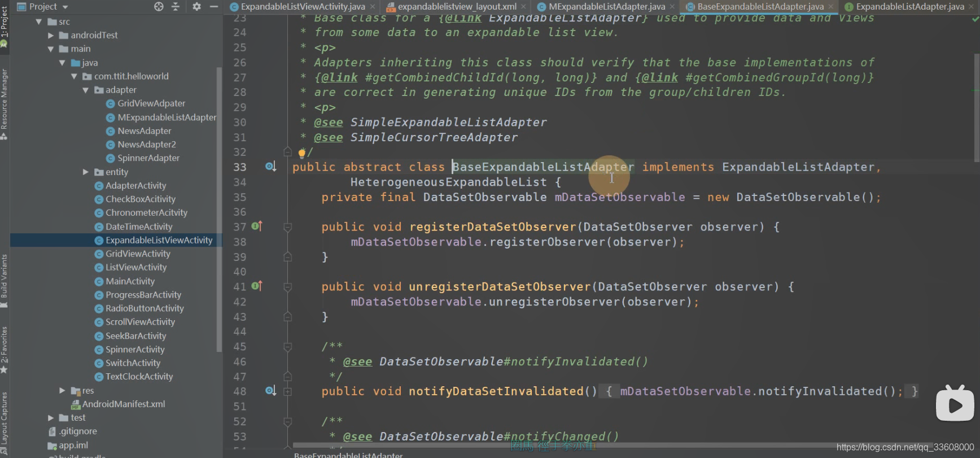
Task: Expand the res folder
Action: tap(62, 390)
